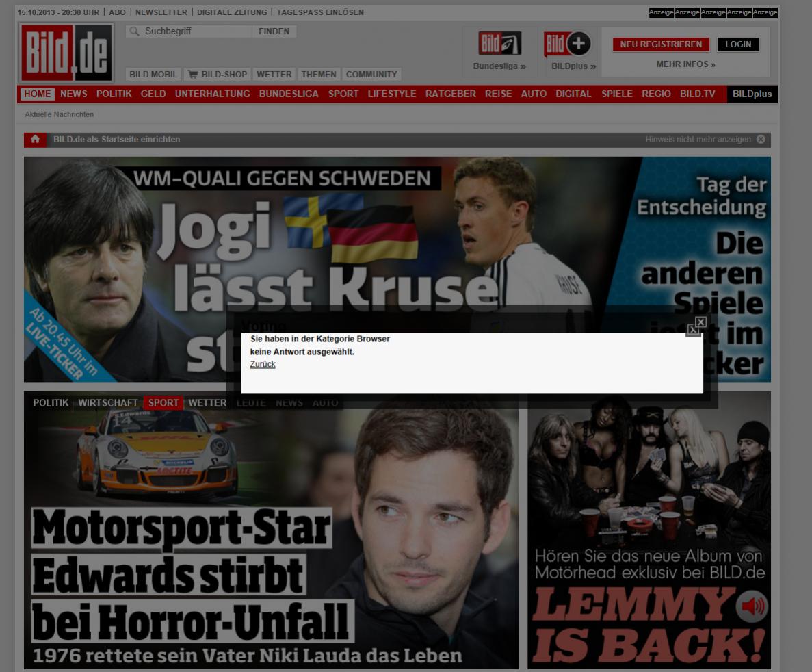Image resolution: width=812 pixels, height=672 pixels.
Task: Select SPORT in red navigation bar
Action: (343, 94)
